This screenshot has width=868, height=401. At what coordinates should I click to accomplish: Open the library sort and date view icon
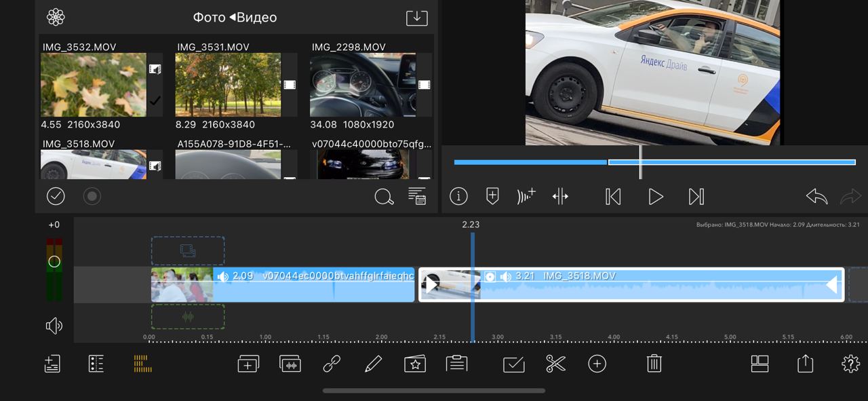tap(416, 197)
